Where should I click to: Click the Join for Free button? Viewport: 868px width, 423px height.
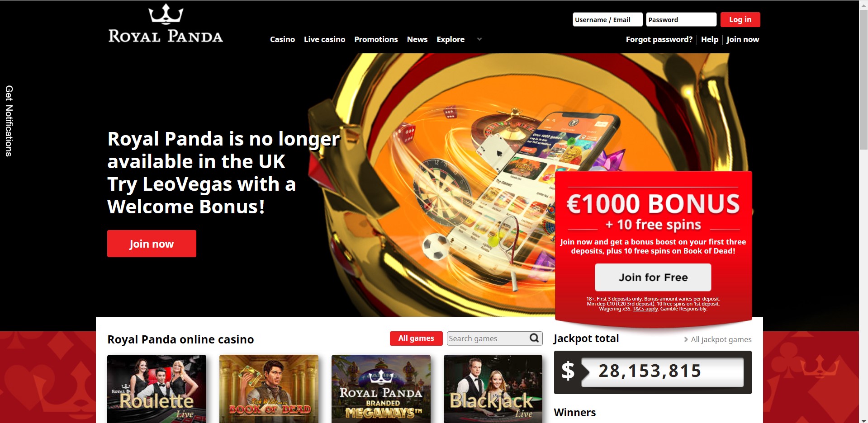653,277
